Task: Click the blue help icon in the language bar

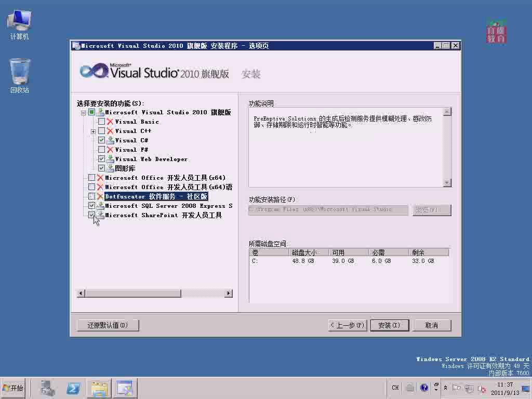Action: coord(424,388)
